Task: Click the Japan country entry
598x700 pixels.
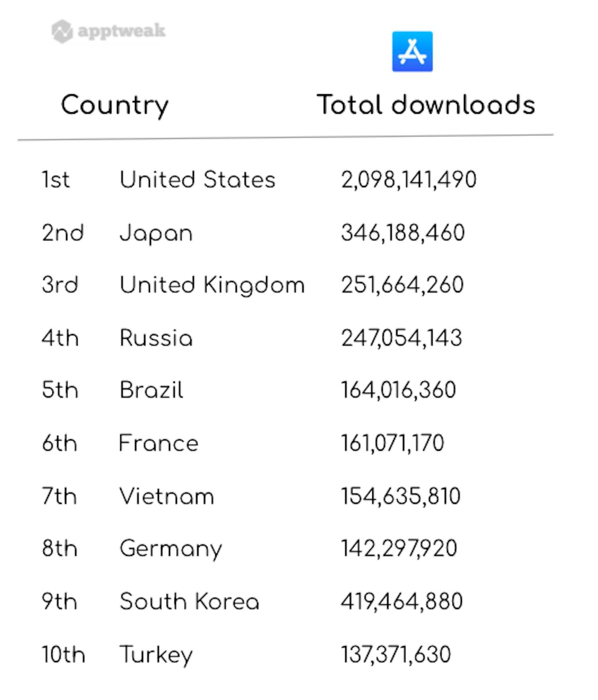Action: click(x=156, y=233)
